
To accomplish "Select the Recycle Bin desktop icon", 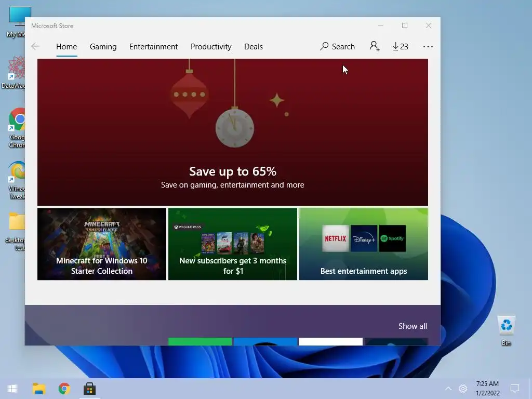I will pos(506,330).
